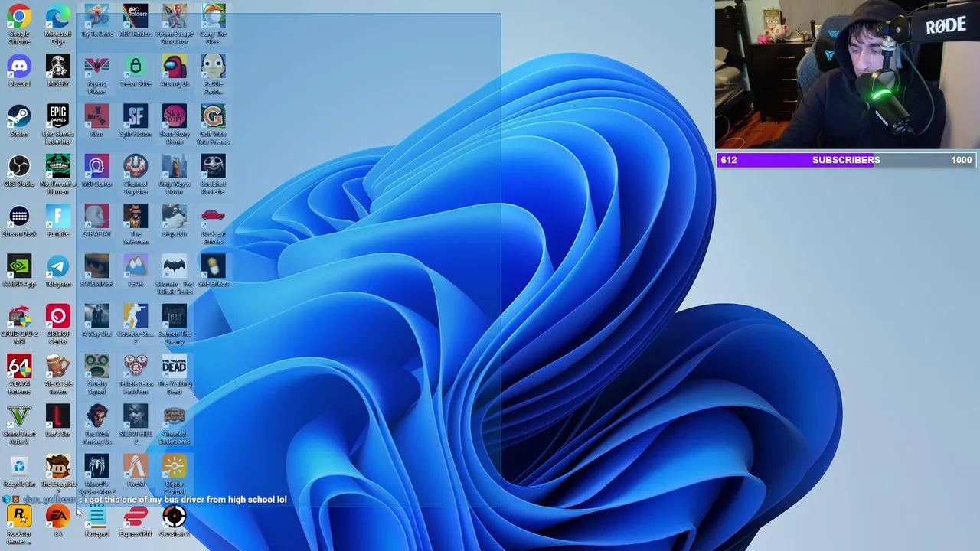Click The Wolf Among Us icon
The image size is (980, 551).
point(96,424)
